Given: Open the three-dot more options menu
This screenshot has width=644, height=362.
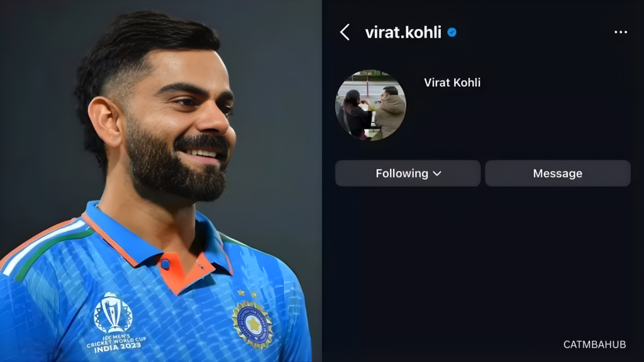Looking at the screenshot, I should 621,32.
